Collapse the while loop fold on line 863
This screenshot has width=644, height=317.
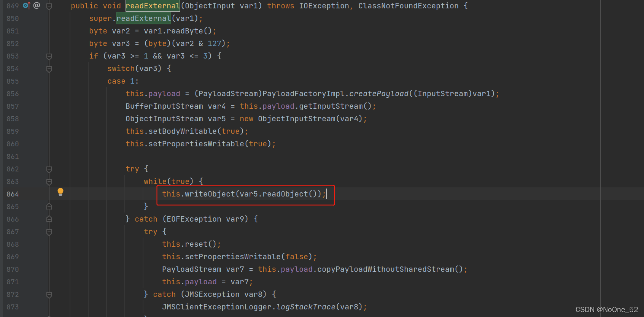(49, 182)
